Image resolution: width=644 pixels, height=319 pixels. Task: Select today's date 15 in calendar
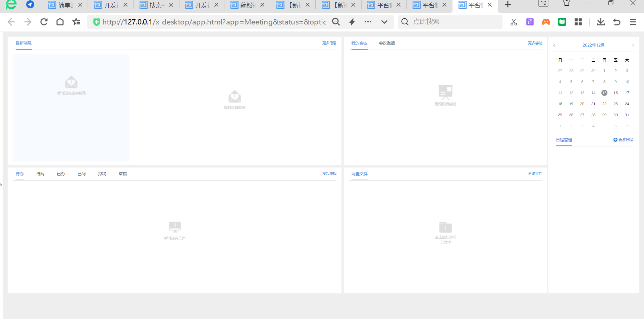coord(604,93)
